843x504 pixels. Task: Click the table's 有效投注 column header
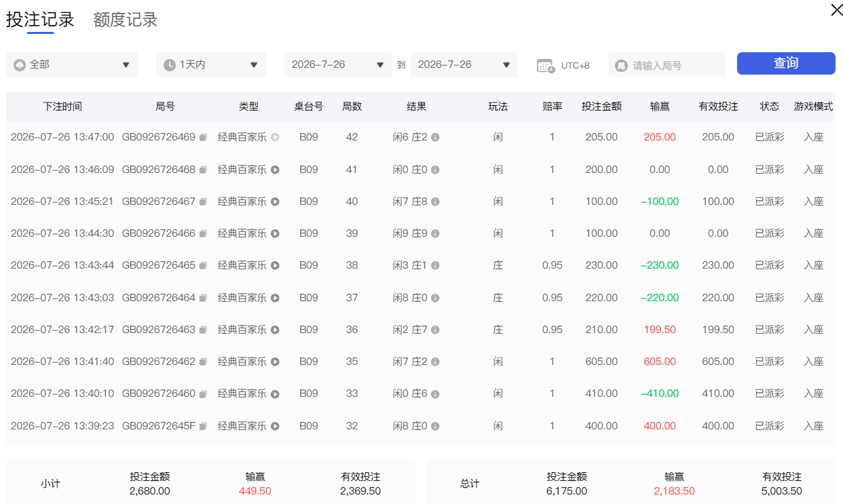pos(718,106)
